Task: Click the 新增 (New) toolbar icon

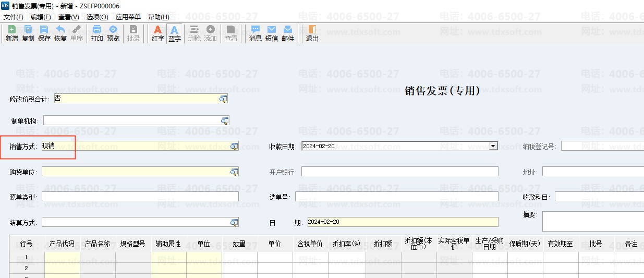Action: coord(11,33)
